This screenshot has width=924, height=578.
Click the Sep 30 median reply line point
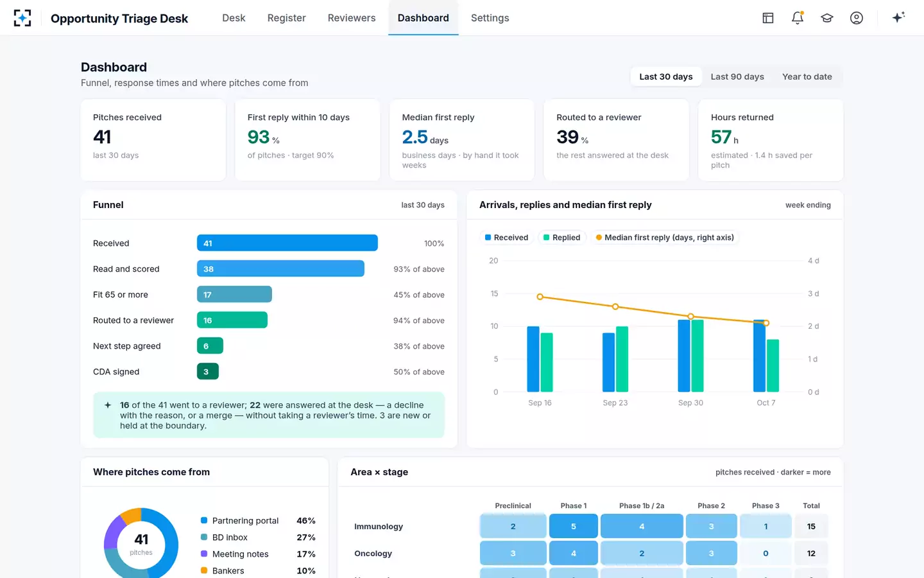[x=690, y=316]
